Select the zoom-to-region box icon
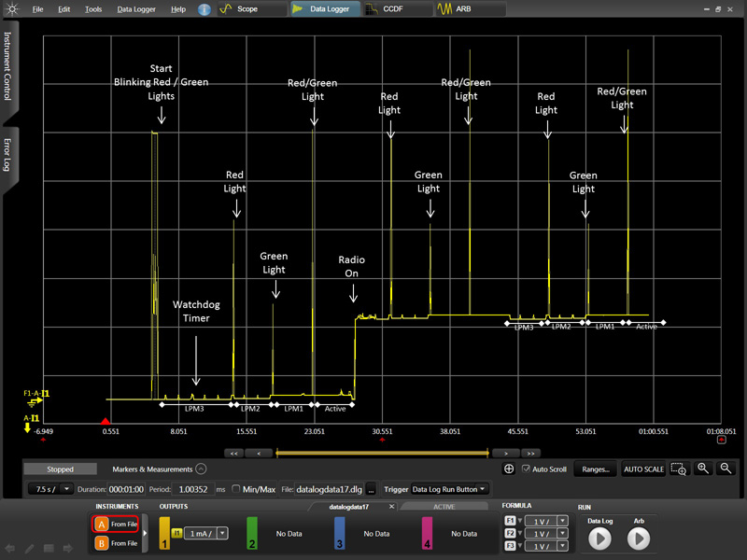The height and width of the screenshot is (560, 747). pos(679,469)
